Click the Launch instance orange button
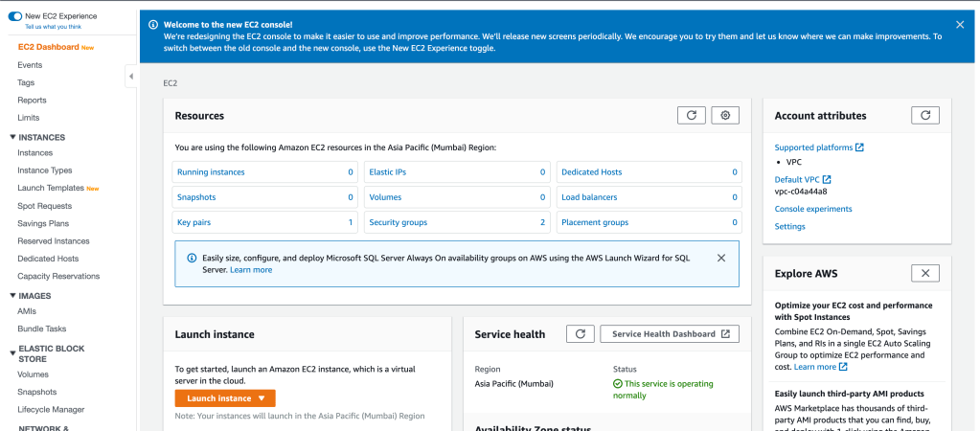Viewport: 980px width, 431px height. [225, 398]
